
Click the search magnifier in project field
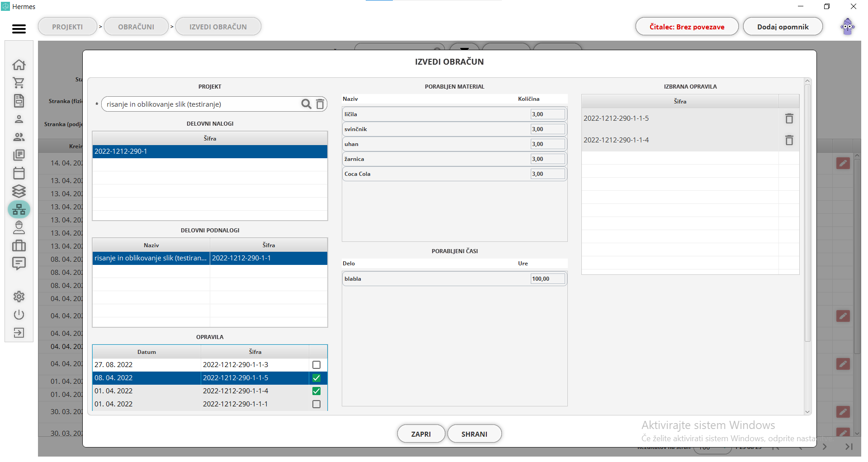coord(306,104)
